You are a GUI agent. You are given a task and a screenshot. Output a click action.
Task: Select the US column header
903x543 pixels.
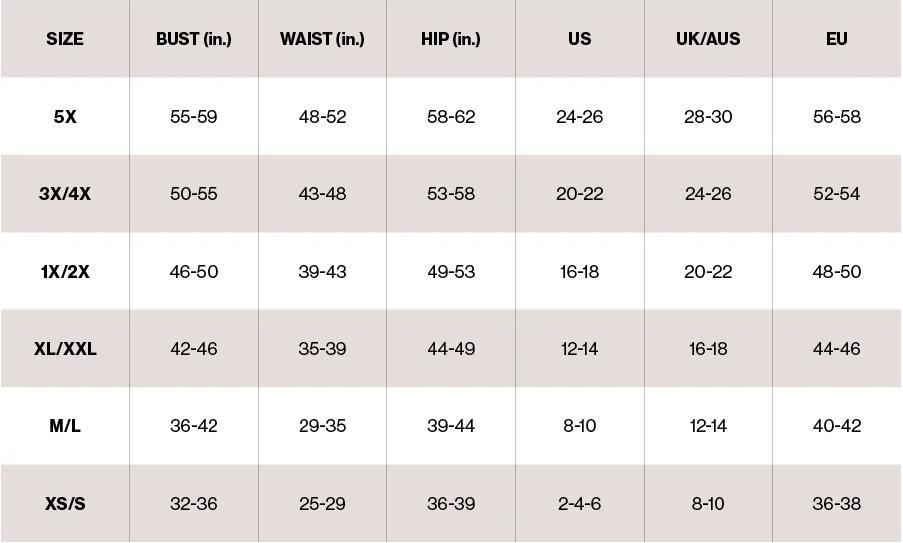point(580,39)
